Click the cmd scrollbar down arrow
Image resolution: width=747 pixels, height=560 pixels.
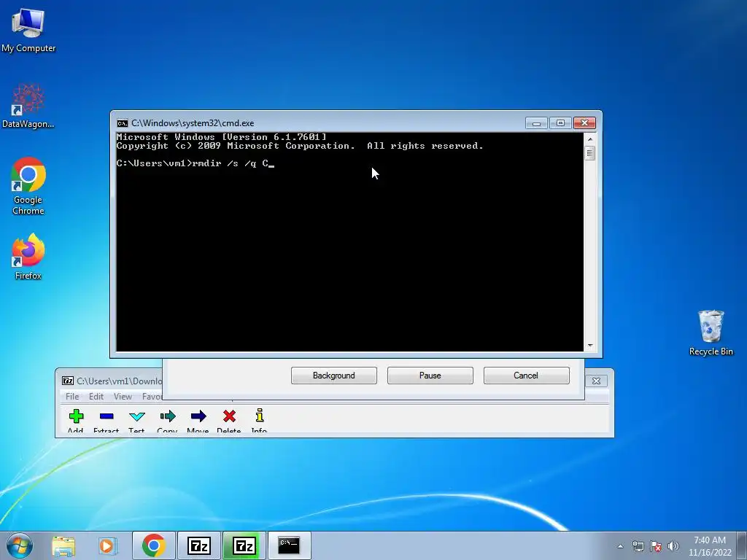589,346
